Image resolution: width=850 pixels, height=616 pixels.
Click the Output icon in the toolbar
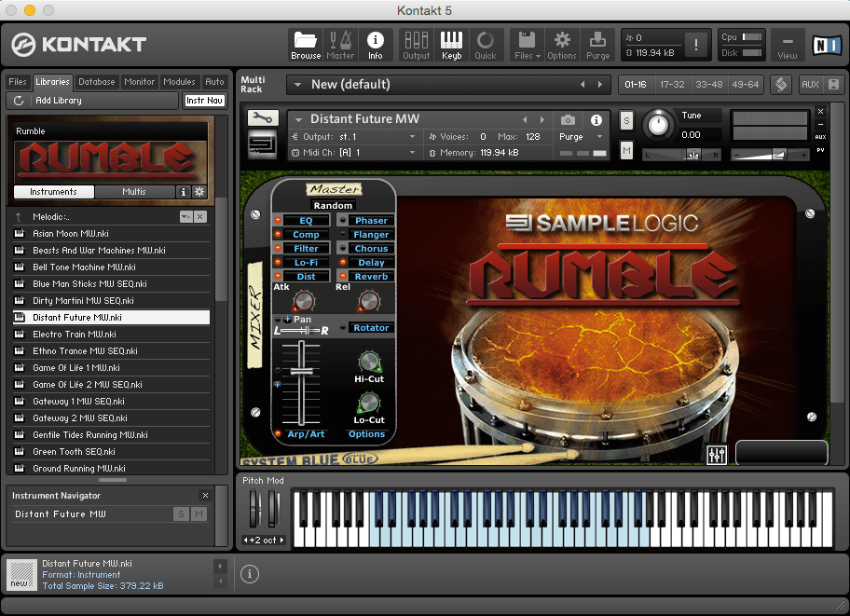pos(416,43)
